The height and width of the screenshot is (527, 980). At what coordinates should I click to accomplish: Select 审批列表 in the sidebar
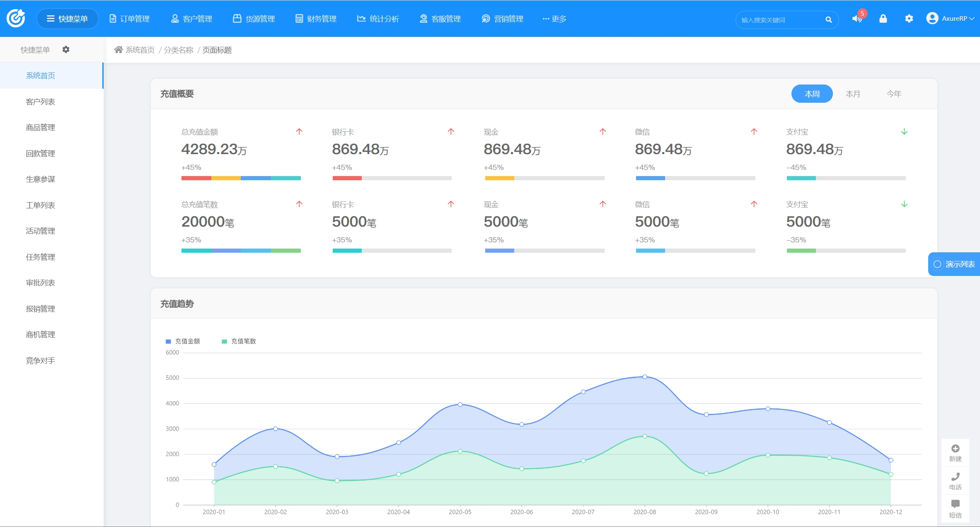point(51,283)
